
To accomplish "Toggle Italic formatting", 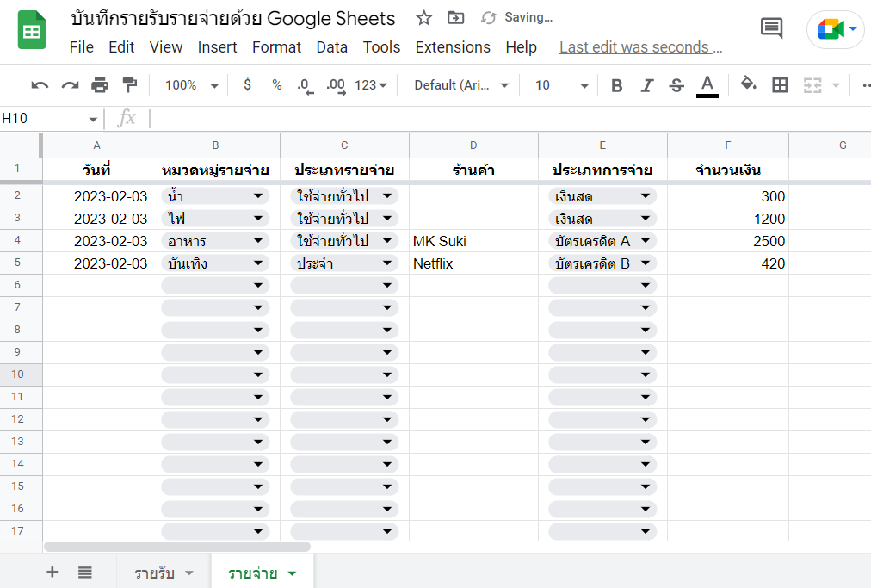I will pos(647,85).
